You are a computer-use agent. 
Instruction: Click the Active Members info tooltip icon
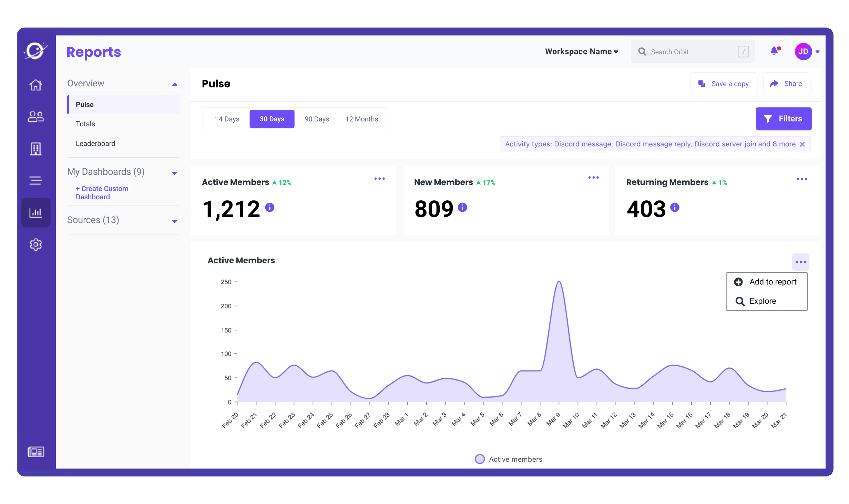click(x=270, y=208)
